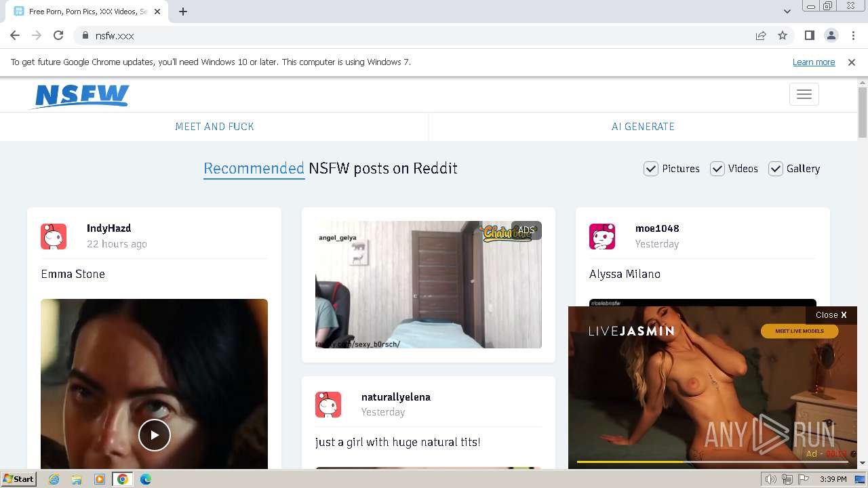Screen dimensions: 868x488
Task: Open the Emma Stone post title
Action: tap(73, 274)
